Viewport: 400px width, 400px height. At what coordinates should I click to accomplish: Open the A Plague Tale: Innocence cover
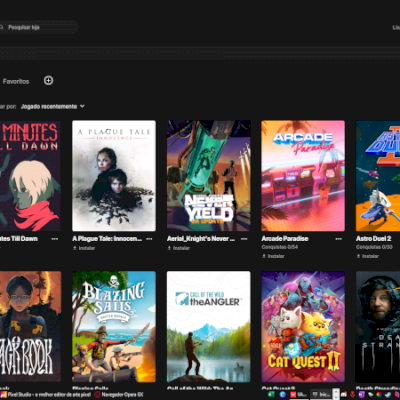[x=114, y=176]
